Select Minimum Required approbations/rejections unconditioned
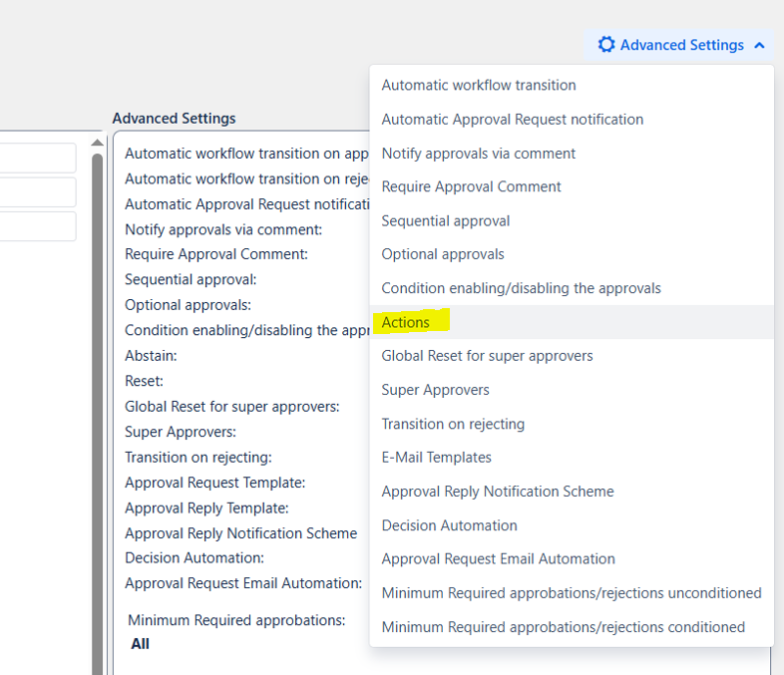Viewport: 784px width, 675px height. (x=572, y=593)
